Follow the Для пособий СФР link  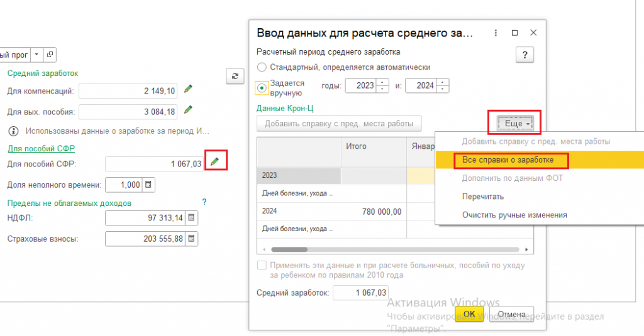coord(37,148)
